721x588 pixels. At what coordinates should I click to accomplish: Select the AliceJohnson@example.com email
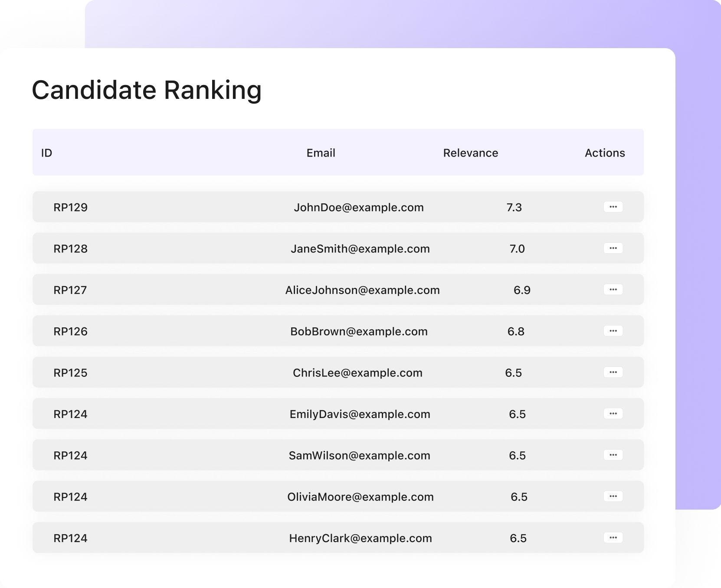click(x=362, y=290)
